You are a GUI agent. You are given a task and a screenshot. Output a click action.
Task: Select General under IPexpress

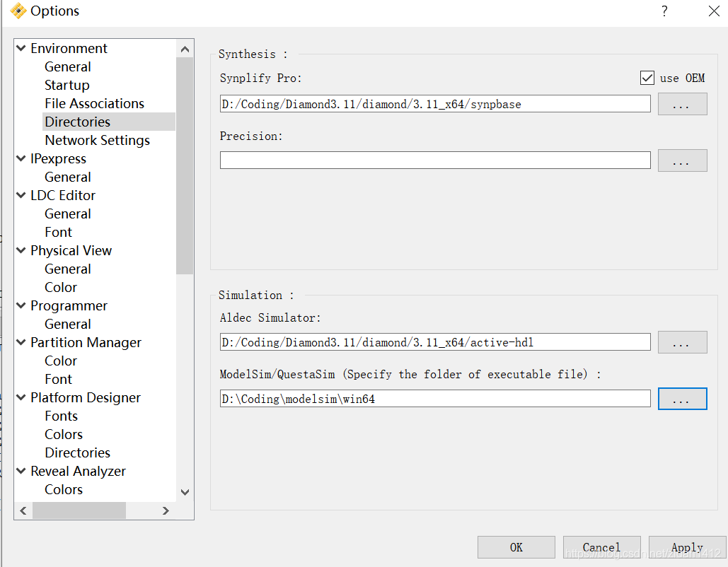point(68,177)
